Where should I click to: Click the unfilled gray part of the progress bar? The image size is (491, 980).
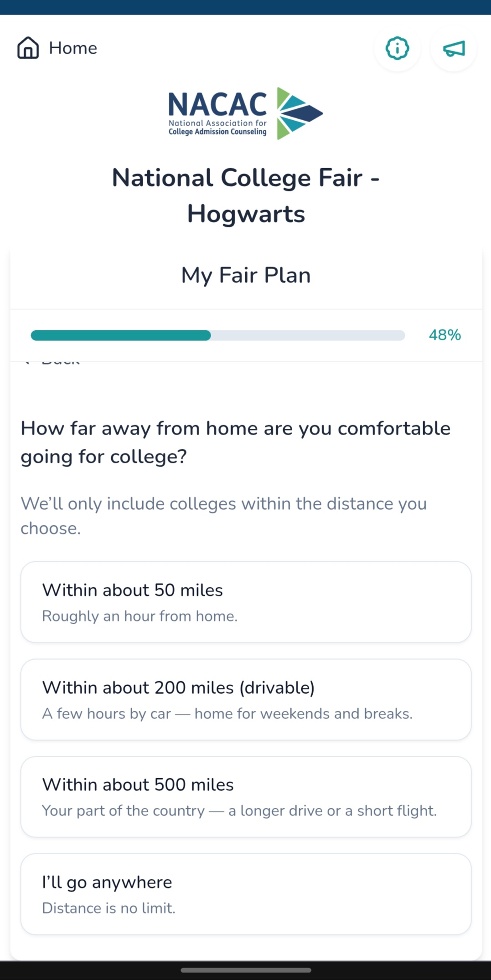[x=308, y=335]
